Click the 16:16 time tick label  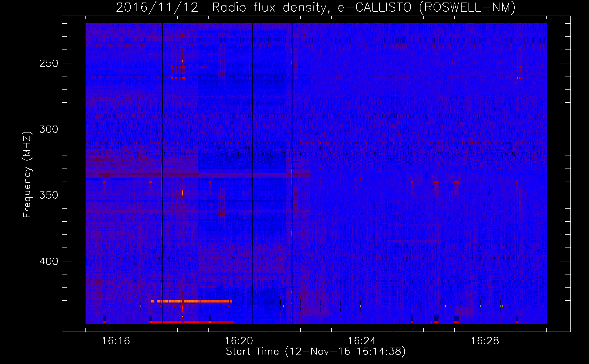[x=116, y=341]
